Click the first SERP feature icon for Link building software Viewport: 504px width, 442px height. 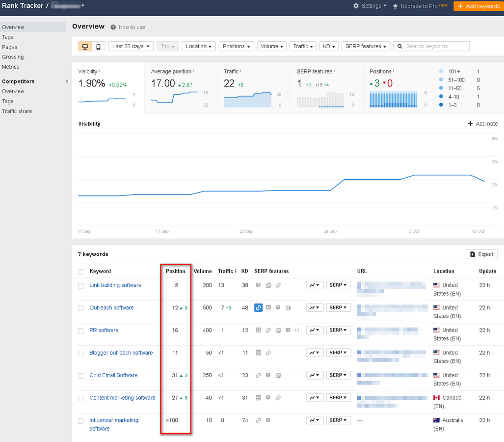click(258, 285)
